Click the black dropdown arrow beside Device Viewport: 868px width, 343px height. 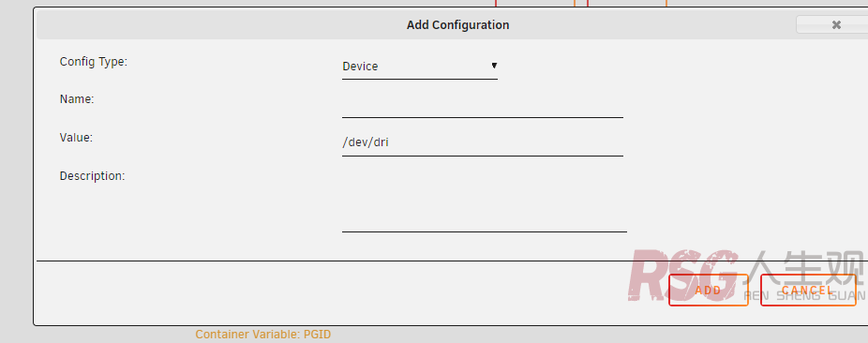[494, 66]
